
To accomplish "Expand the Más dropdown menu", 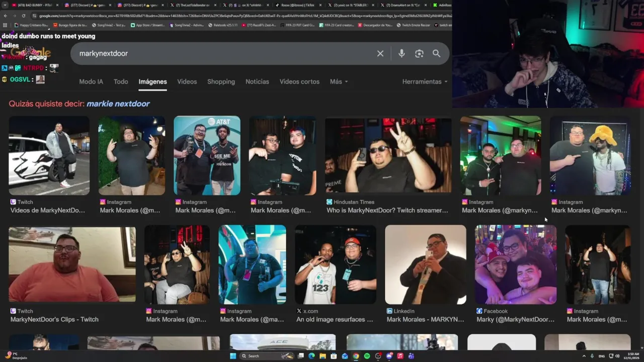I will [x=339, y=81].
